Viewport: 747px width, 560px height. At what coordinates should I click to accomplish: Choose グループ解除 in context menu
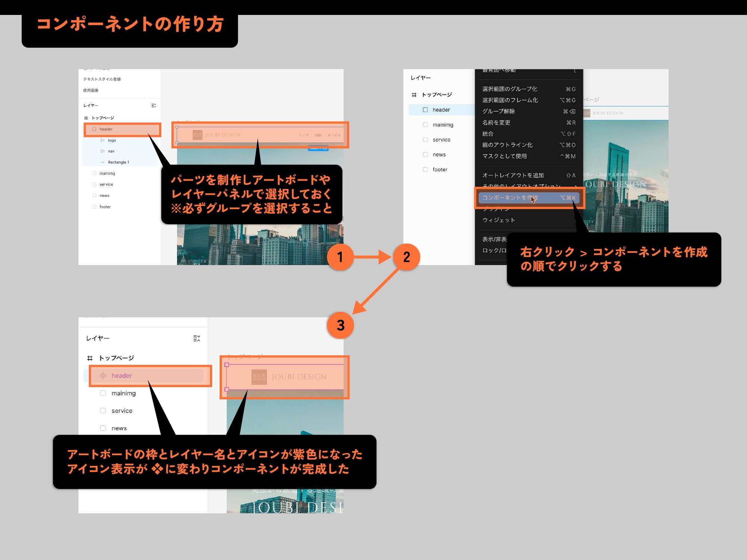tap(529, 112)
